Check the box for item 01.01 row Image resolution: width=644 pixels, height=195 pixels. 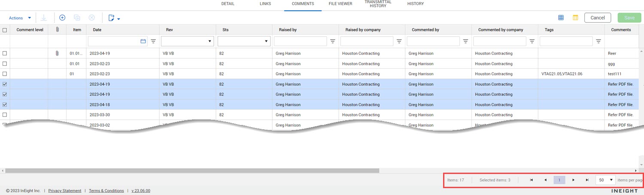(5, 64)
